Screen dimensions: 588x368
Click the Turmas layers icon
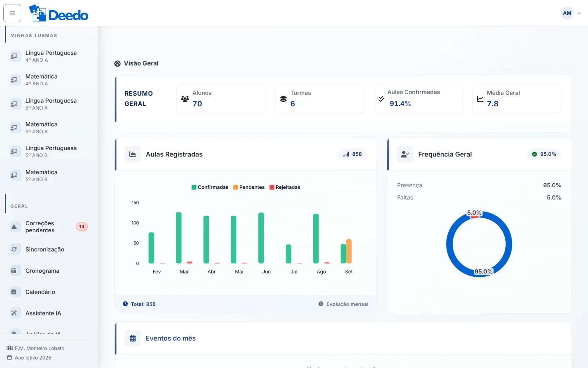[x=283, y=99]
